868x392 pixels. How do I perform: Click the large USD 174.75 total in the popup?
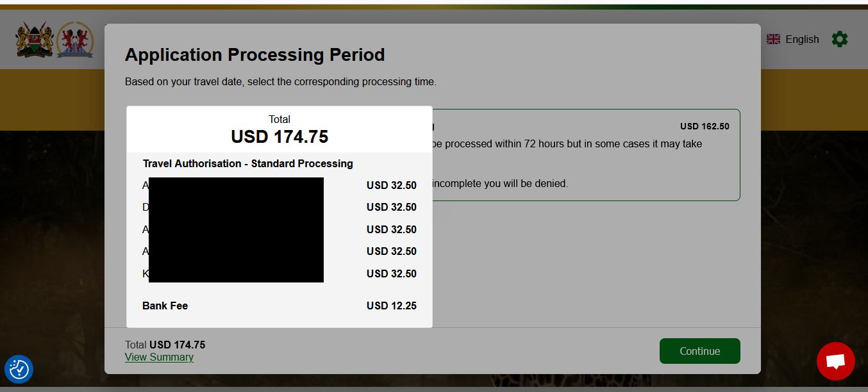280,136
